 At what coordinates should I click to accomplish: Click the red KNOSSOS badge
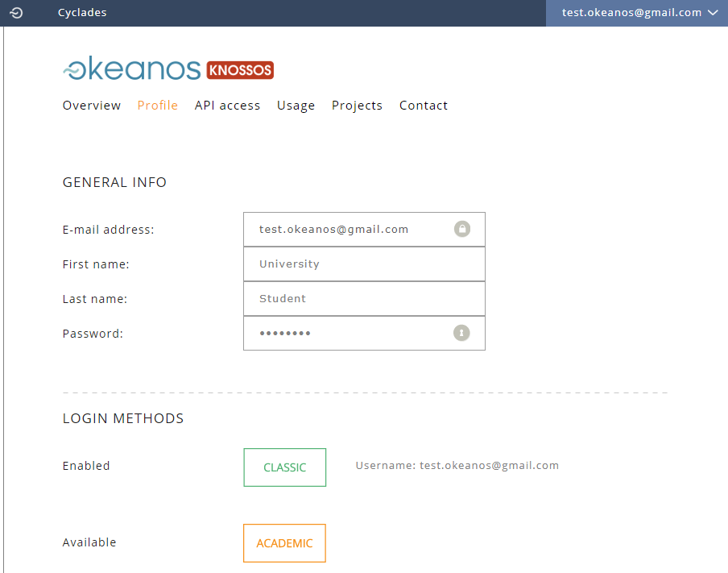(x=240, y=70)
